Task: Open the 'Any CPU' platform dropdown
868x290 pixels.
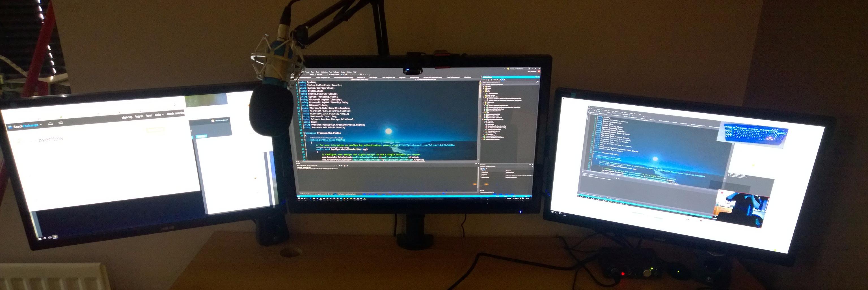Action: [x=323, y=74]
